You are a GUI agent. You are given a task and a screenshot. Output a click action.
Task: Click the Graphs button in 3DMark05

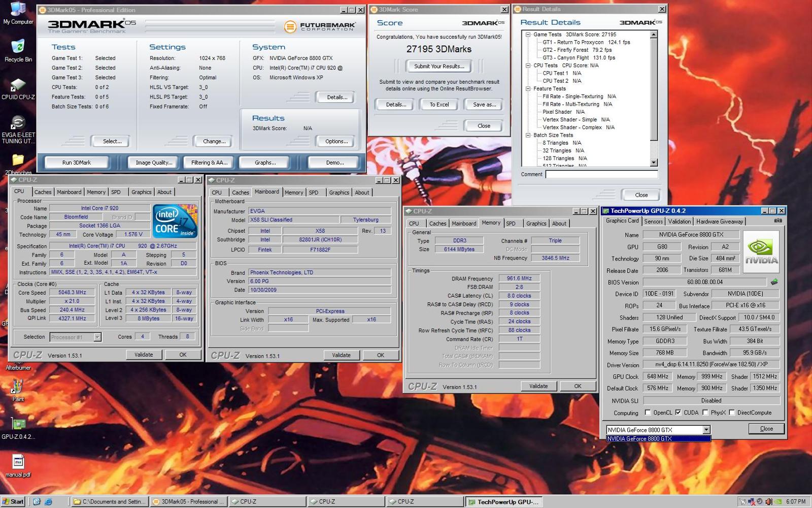pos(265,163)
